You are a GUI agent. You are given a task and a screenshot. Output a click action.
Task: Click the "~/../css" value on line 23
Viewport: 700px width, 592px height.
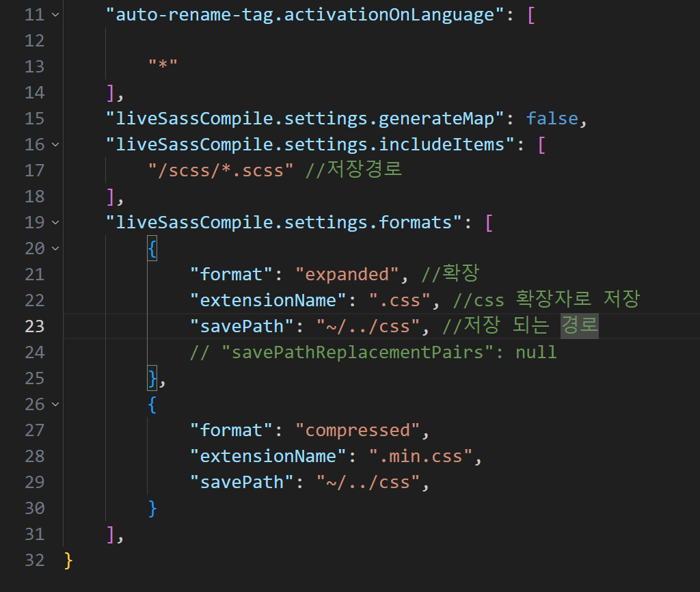(x=368, y=326)
